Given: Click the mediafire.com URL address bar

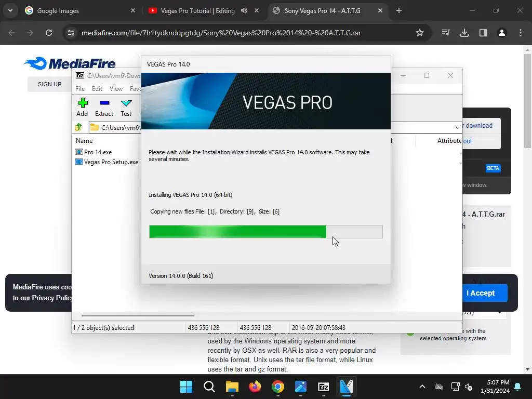Looking at the screenshot, I should pos(221,33).
